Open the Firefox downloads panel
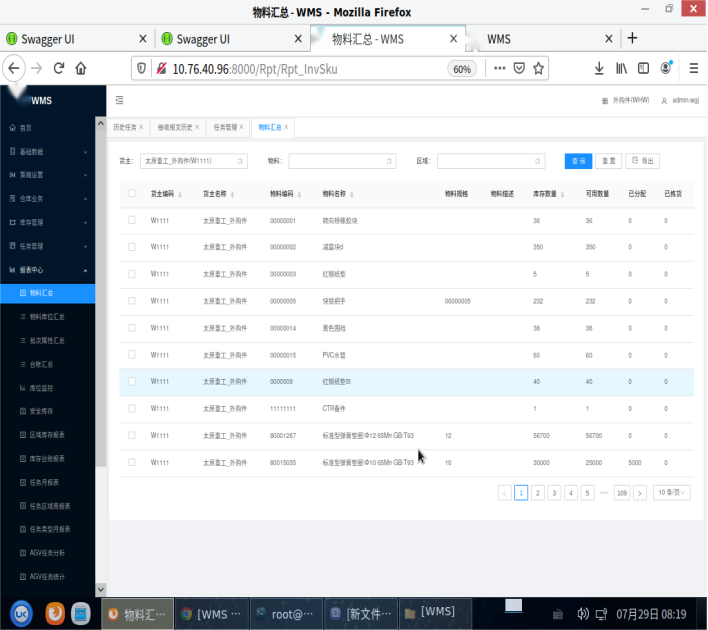The width and height of the screenshot is (708, 630). pyautogui.click(x=599, y=68)
